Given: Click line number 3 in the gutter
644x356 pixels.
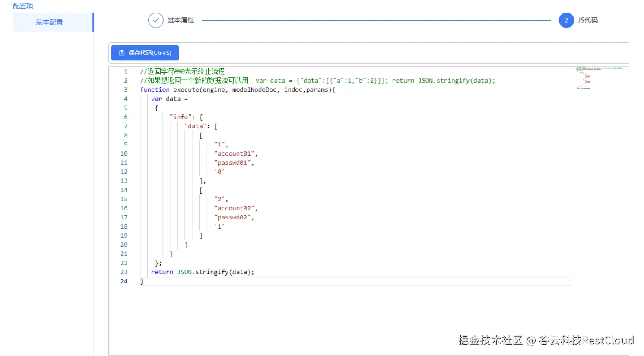Looking at the screenshot, I should click(x=126, y=90).
